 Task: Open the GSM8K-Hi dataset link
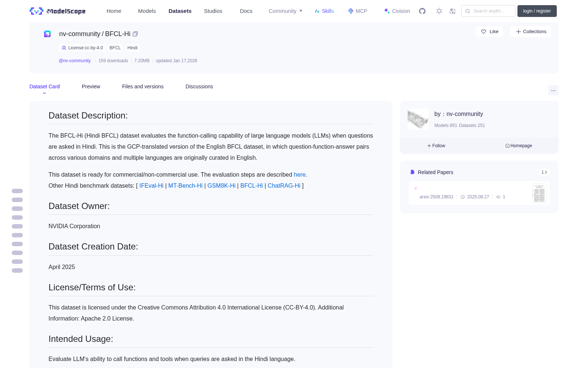click(221, 186)
